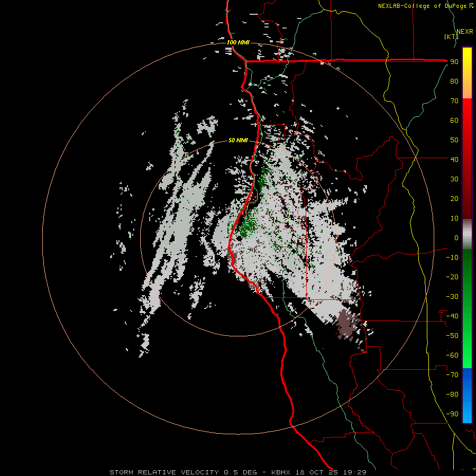Click the 90 value on the velocity scale

(x=454, y=62)
